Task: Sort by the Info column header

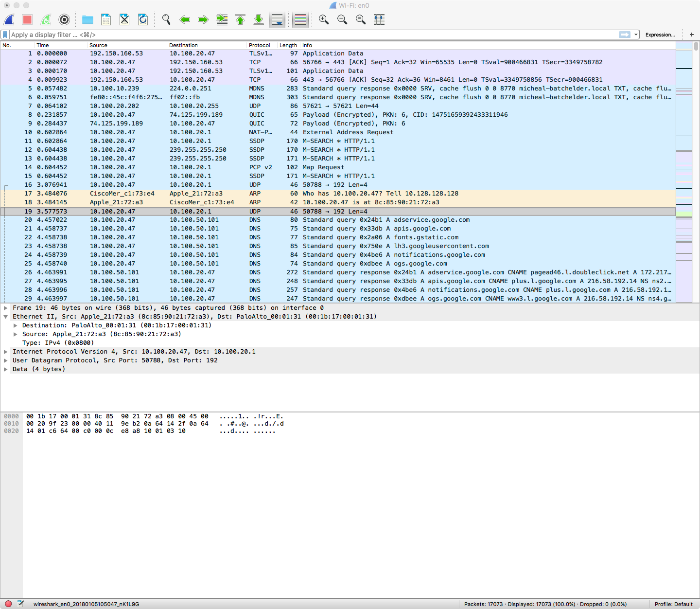Action: click(x=488, y=45)
